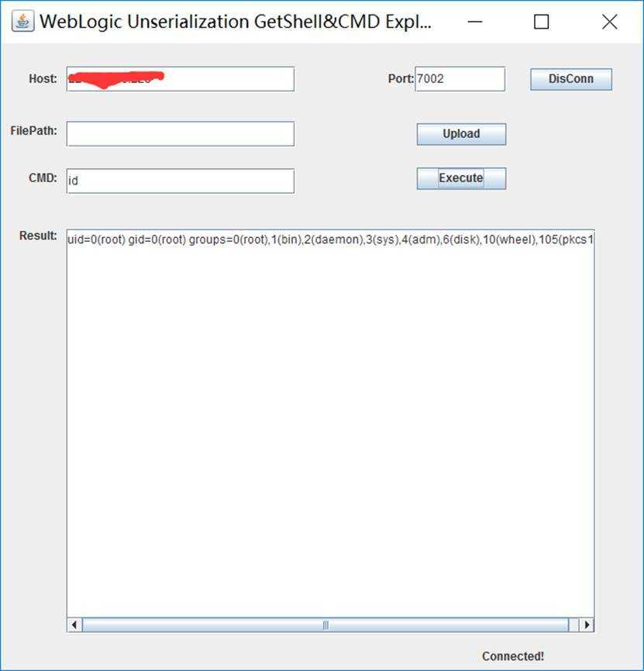Screen dimensions: 644x671
Task: Click the horizontal scrollbar right arrow
Action: click(x=587, y=625)
